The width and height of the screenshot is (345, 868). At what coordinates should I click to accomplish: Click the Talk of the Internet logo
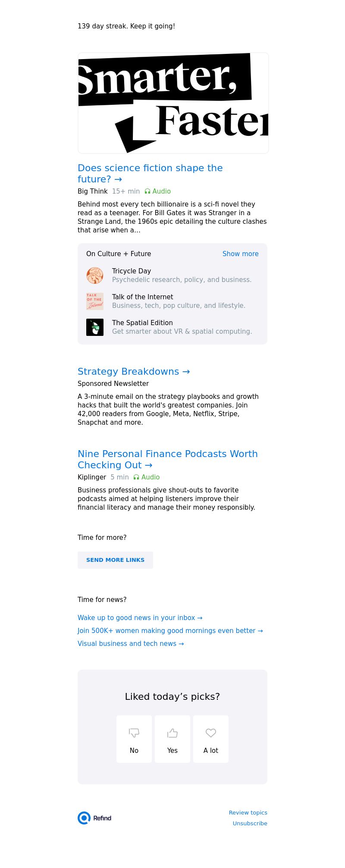coord(95,301)
